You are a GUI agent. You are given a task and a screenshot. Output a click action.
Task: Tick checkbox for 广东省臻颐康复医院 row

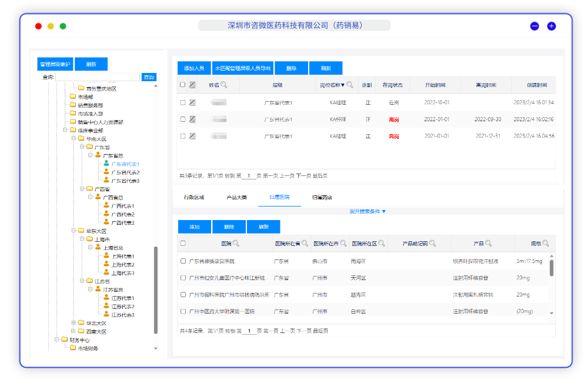[183, 261]
